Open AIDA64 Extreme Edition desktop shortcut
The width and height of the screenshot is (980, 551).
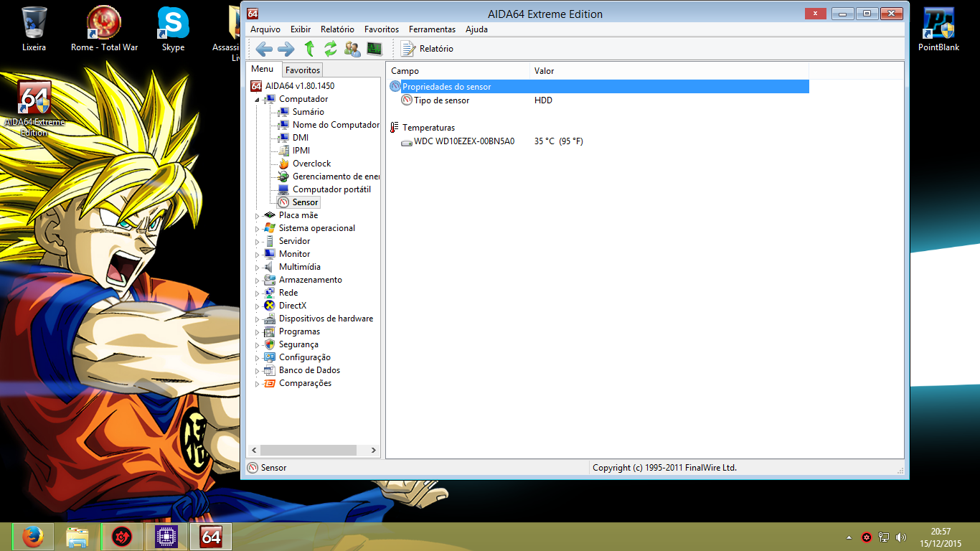click(34, 108)
